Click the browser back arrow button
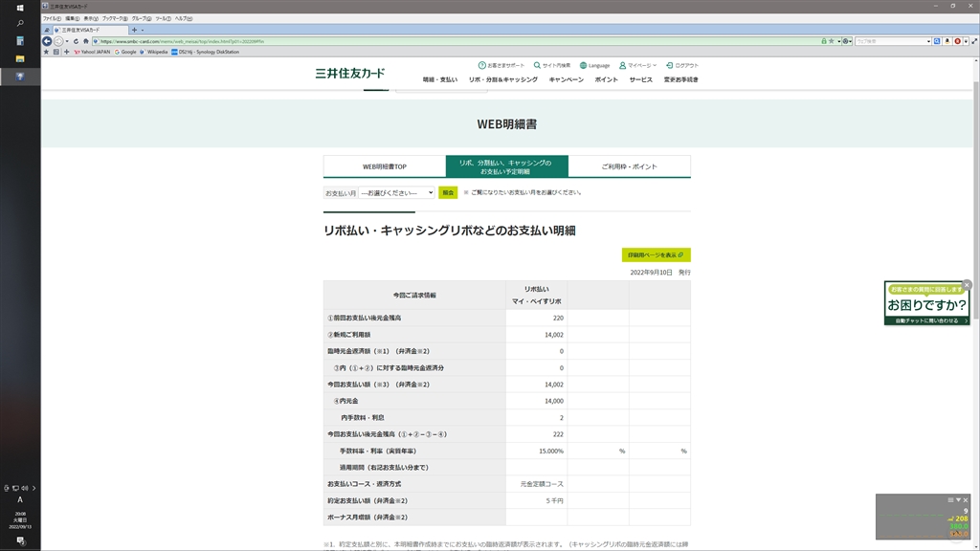Screen dimensions: 980x551 (x=47, y=41)
